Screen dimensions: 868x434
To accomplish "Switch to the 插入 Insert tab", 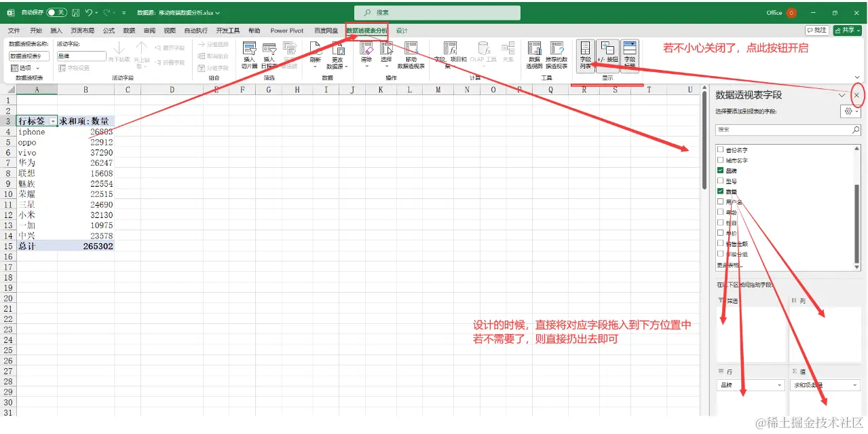I will tap(56, 31).
